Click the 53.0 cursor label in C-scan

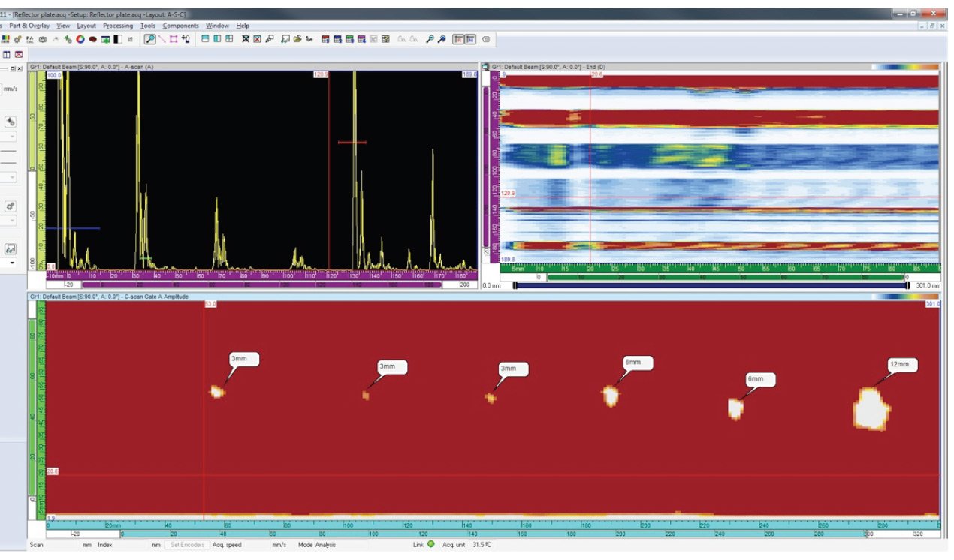[x=210, y=304]
